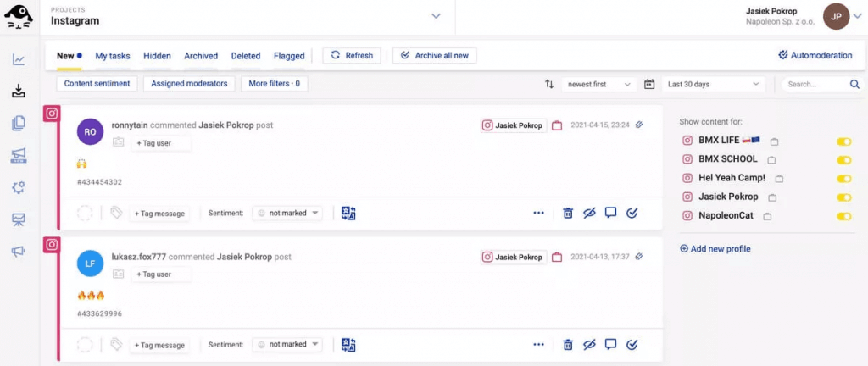The image size is (868, 366).
Task: Open the Last 30 days date range dropdown
Action: click(714, 84)
